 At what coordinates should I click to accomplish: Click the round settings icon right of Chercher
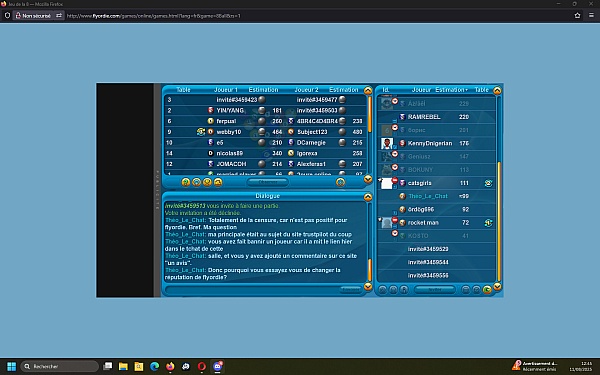(340, 182)
